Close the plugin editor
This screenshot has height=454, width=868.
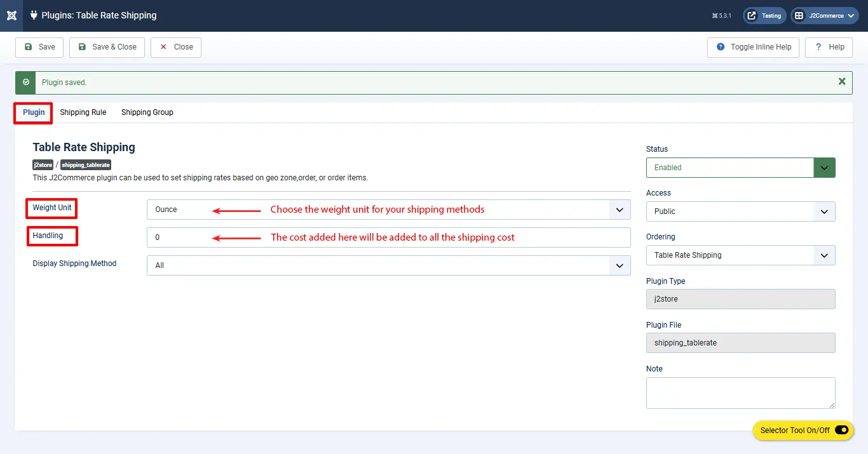(176, 47)
